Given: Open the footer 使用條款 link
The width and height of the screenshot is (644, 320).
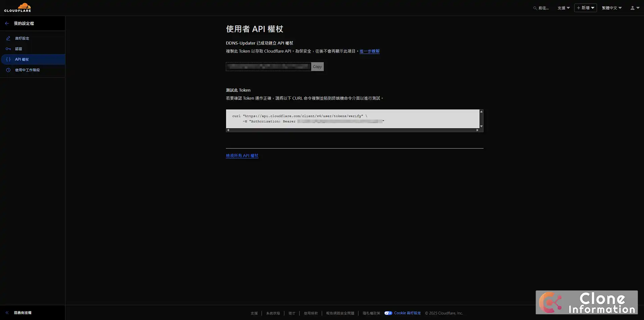Looking at the screenshot, I should pos(311,313).
